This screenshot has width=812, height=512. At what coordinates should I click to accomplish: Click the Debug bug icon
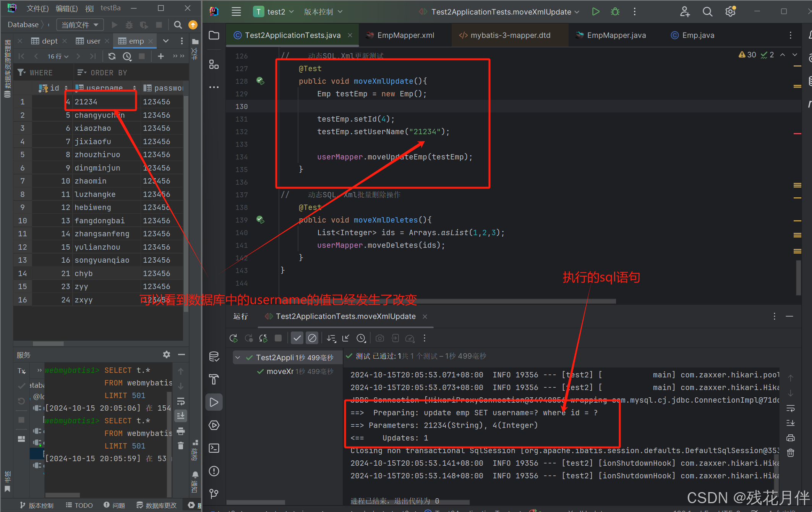pos(615,12)
